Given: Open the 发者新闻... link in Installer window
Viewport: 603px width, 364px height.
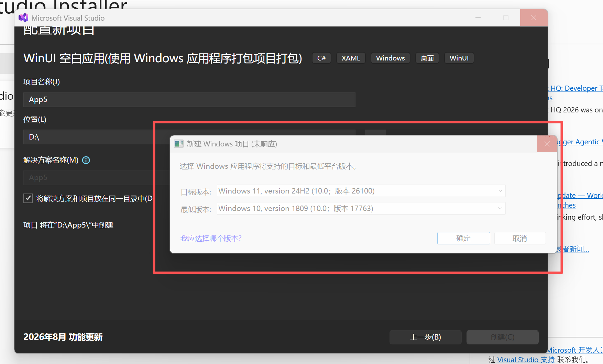Looking at the screenshot, I should click(573, 249).
